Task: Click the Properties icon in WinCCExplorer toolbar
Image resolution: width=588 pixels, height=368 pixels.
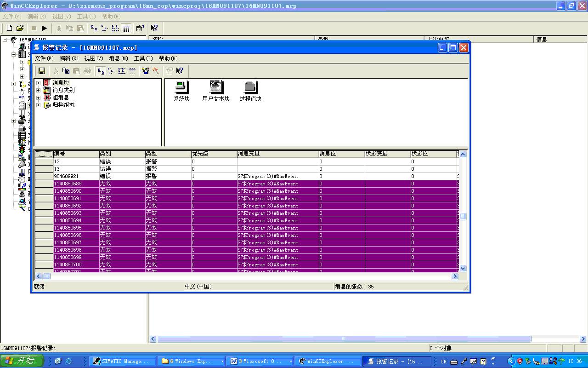Action: (x=140, y=28)
